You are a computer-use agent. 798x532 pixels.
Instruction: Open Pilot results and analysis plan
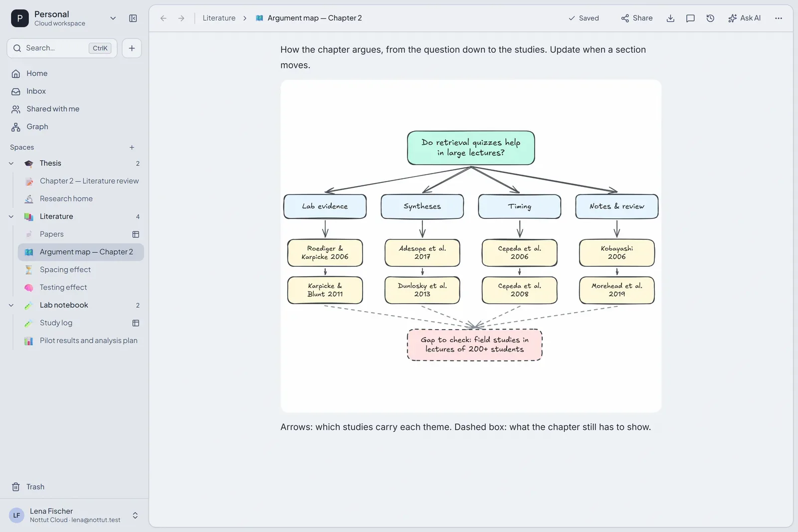tap(81, 341)
